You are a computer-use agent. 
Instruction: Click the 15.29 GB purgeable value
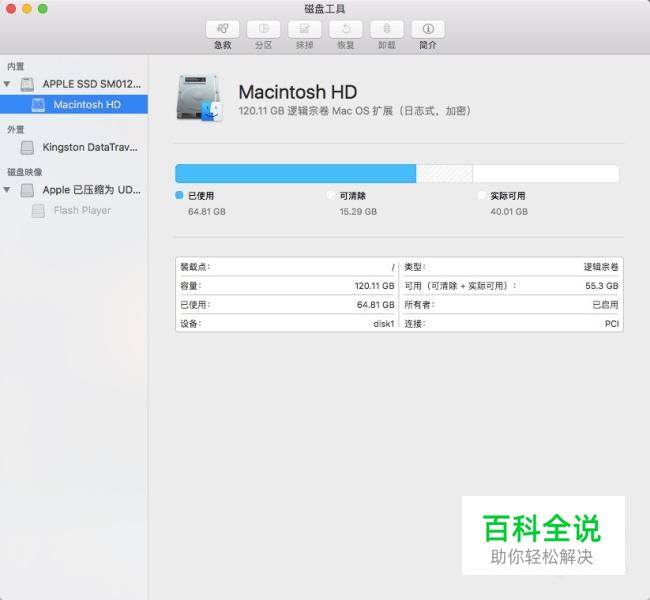point(358,211)
